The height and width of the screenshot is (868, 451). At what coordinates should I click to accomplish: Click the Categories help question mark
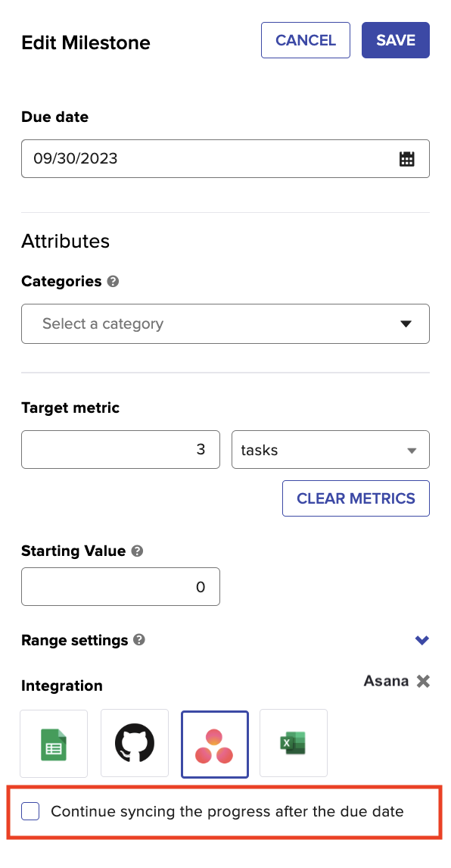point(113,282)
